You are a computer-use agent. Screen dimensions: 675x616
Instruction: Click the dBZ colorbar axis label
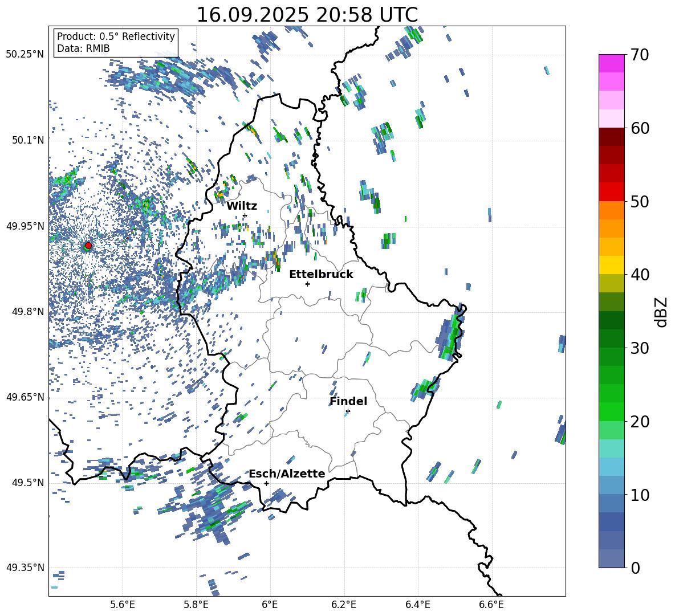[x=661, y=312]
